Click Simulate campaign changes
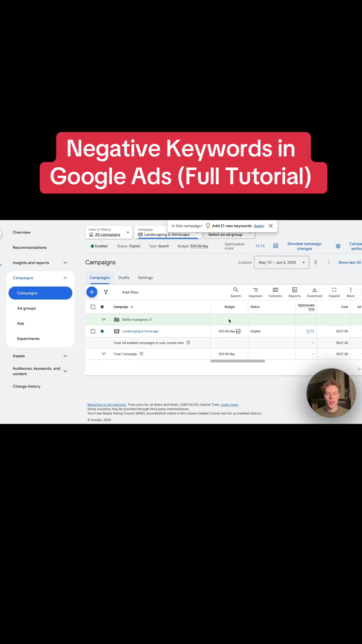The width and height of the screenshot is (362, 644). pyautogui.click(x=304, y=246)
